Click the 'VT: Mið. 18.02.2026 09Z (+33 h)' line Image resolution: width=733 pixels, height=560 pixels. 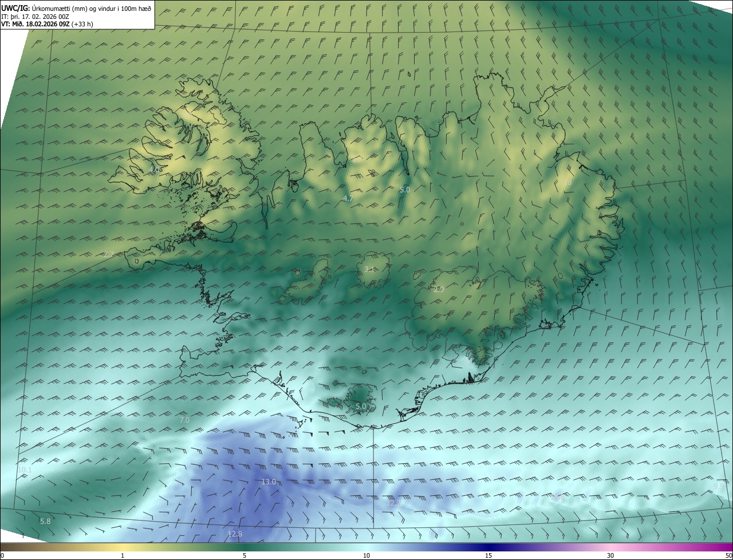(x=47, y=24)
